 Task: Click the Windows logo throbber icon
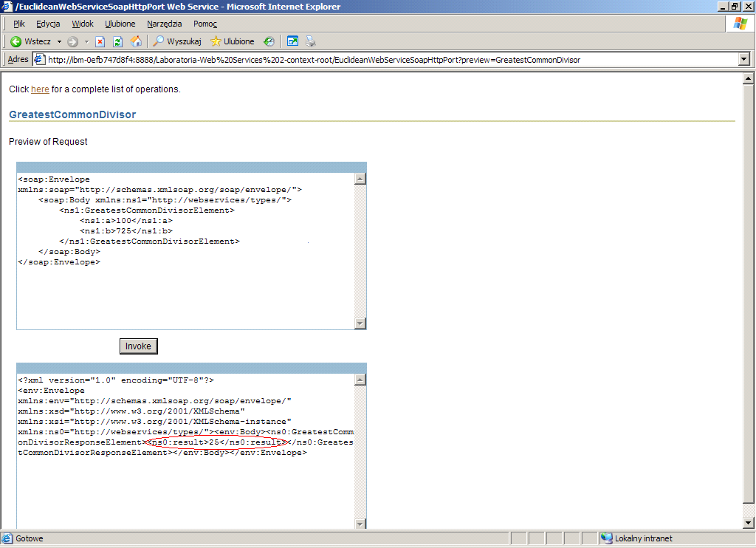point(740,23)
